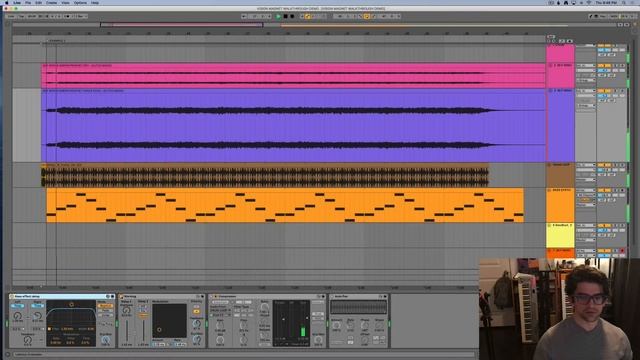The height and width of the screenshot is (360, 640).
Task: Click the Stop button in transport
Action: click(x=285, y=16)
